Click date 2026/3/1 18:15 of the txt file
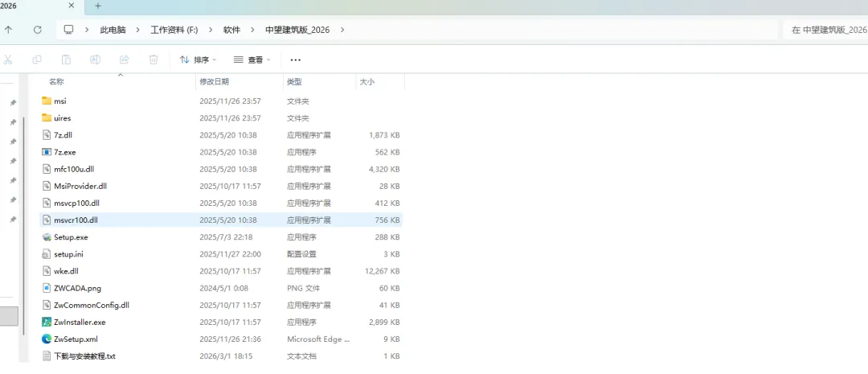This screenshot has width=868, height=374. 226,356
